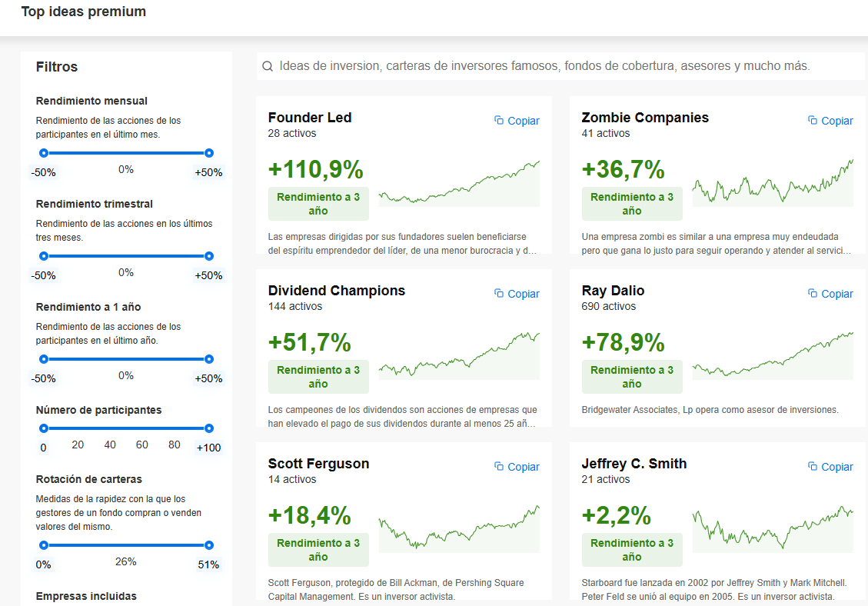Click the 'Empresas incluidas' filter label

coord(86,596)
